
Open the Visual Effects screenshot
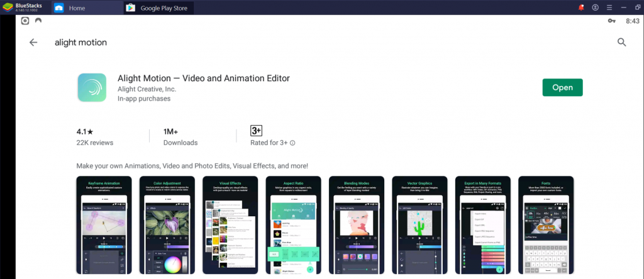[230, 225]
